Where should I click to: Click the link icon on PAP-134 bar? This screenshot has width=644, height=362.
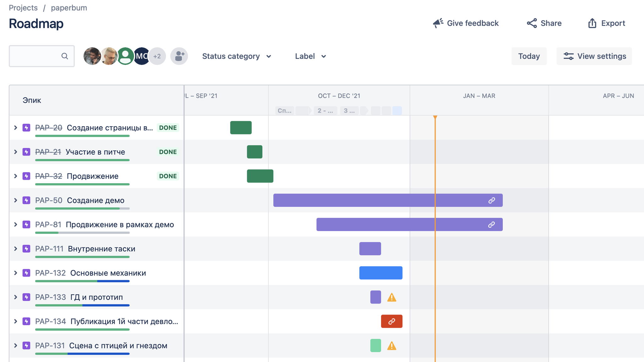[391, 321]
